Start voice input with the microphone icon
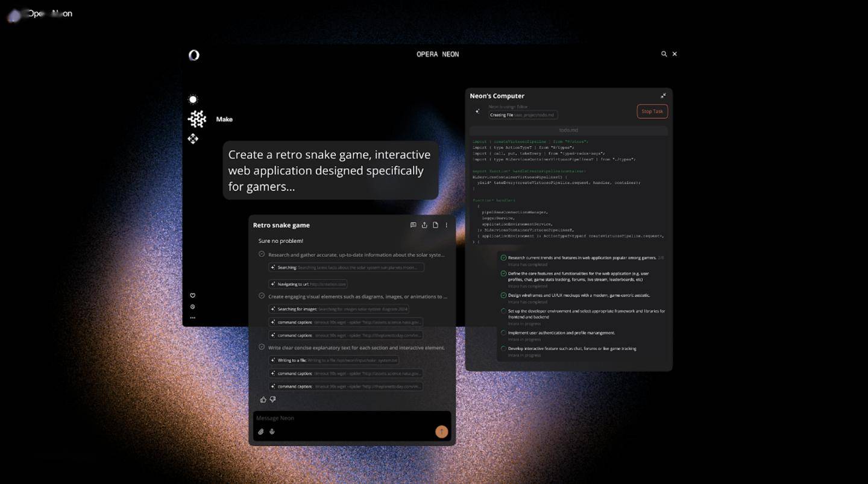Viewport: 868px width, 484px height. [x=272, y=432]
